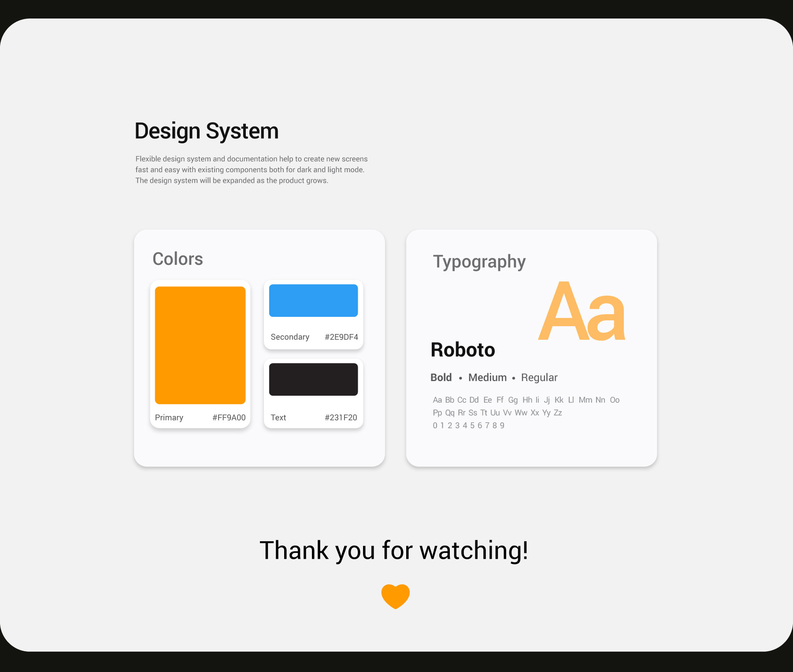The height and width of the screenshot is (672, 793).
Task: Click the Bold font weight
Action: click(441, 378)
